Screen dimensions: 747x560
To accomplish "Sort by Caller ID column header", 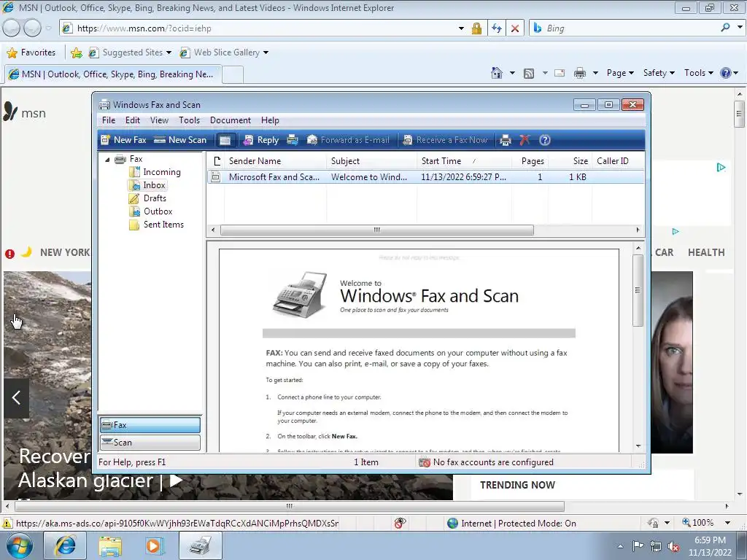I will coord(618,161).
